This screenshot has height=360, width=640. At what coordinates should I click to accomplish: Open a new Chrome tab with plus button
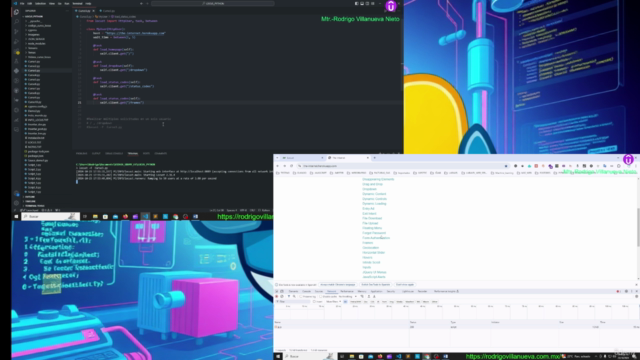click(374, 158)
